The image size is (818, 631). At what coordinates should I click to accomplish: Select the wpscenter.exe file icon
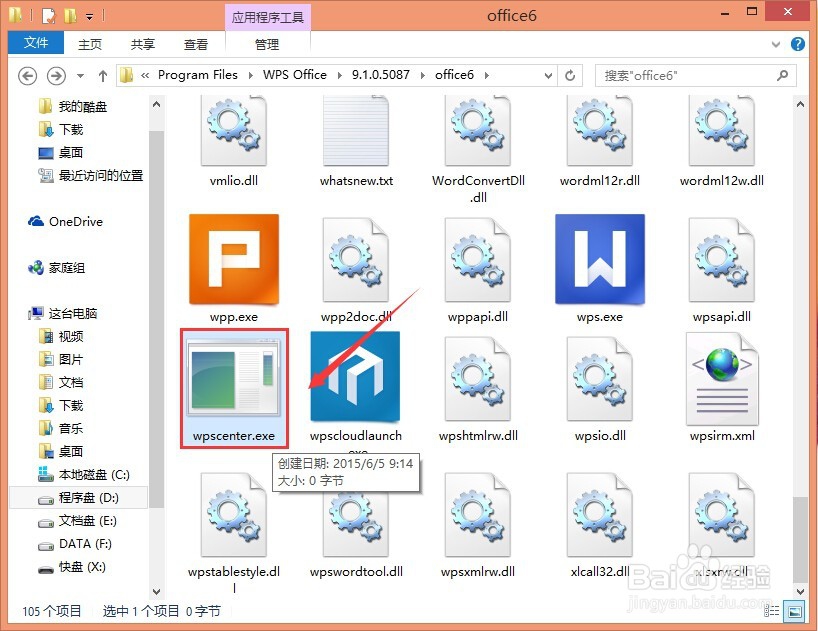click(x=234, y=378)
